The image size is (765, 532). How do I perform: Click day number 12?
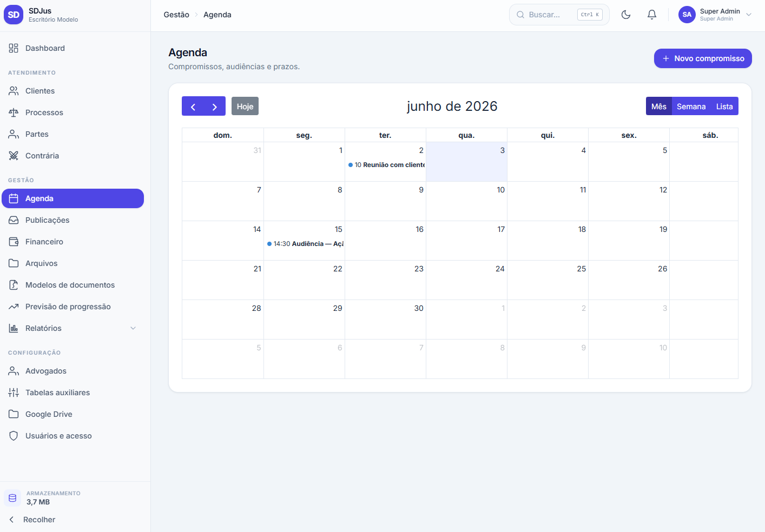point(663,190)
